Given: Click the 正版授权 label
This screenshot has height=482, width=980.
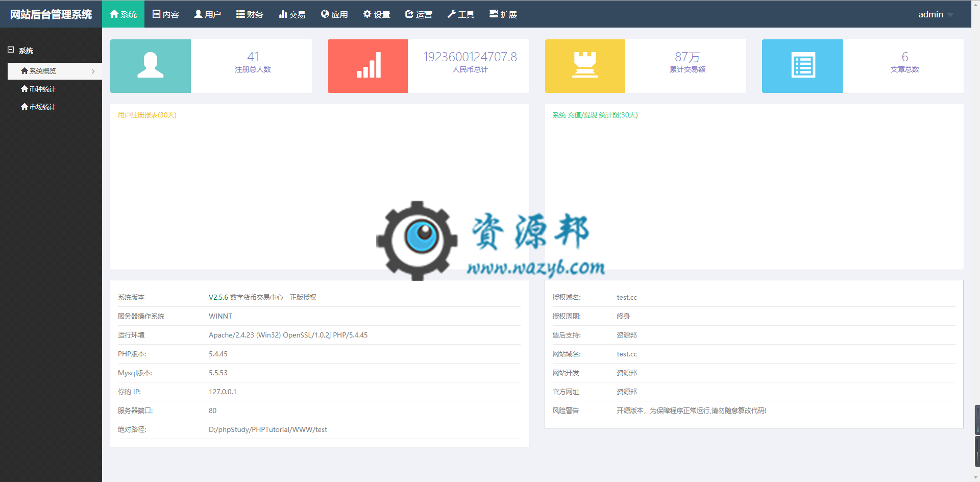Looking at the screenshot, I should coord(303,297).
